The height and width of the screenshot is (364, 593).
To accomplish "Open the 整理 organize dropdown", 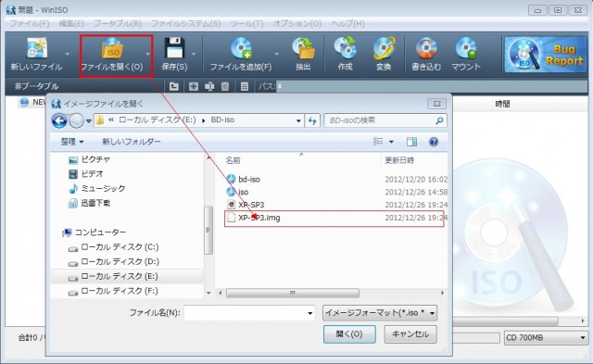I will coord(72,142).
